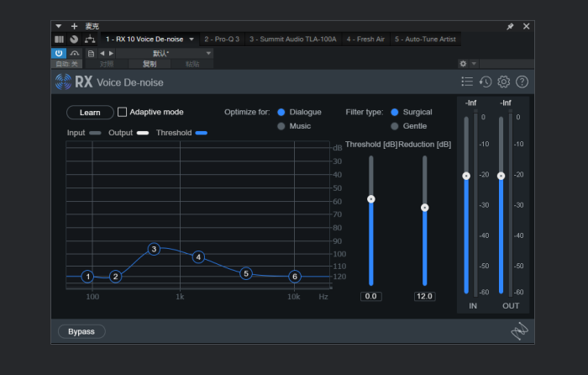Click the Bypass button
The height and width of the screenshot is (375, 588).
point(81,331)
